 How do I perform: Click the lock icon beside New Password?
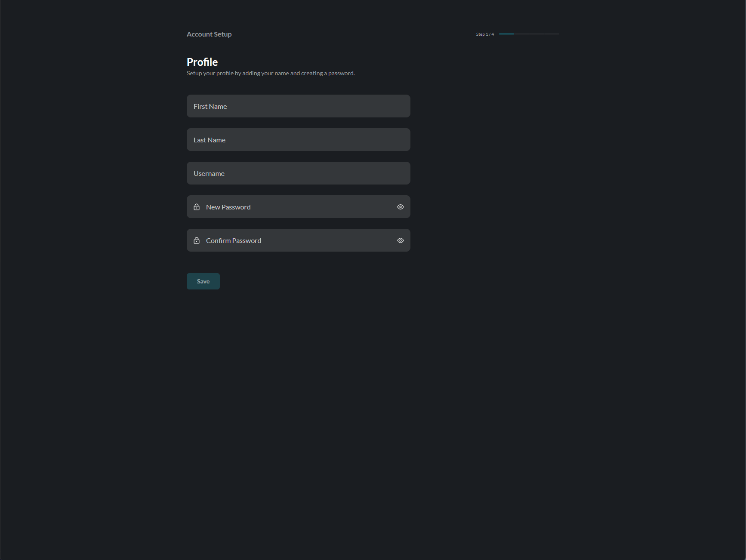197,206
